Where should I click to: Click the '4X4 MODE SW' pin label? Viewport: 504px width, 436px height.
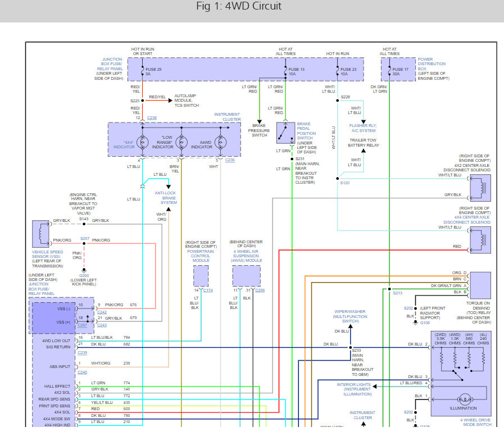[x=57, y=419]
